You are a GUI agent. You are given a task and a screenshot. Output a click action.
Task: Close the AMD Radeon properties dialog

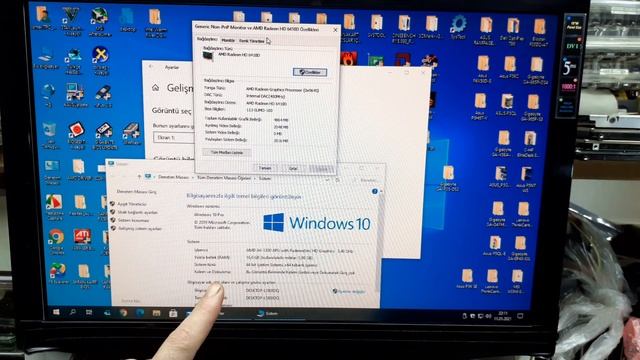coord(335,30)
